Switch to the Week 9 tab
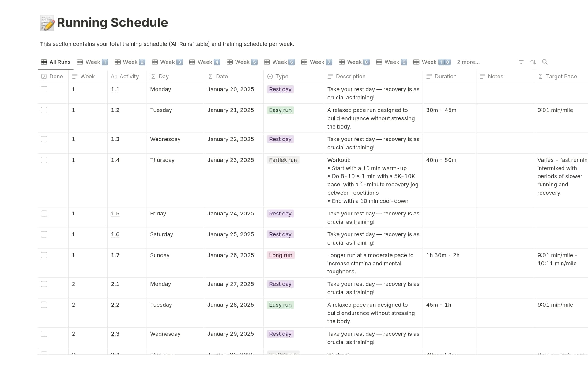 coord(391,62)
